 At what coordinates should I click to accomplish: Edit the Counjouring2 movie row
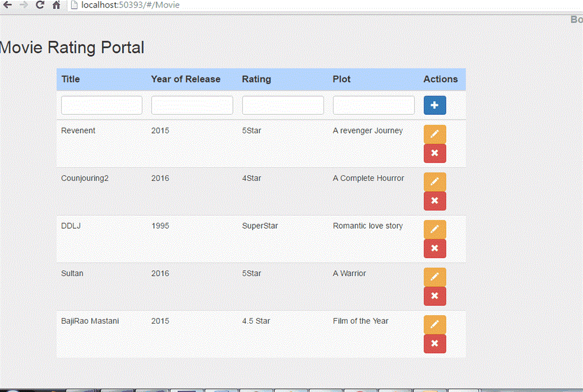[434, 181]
